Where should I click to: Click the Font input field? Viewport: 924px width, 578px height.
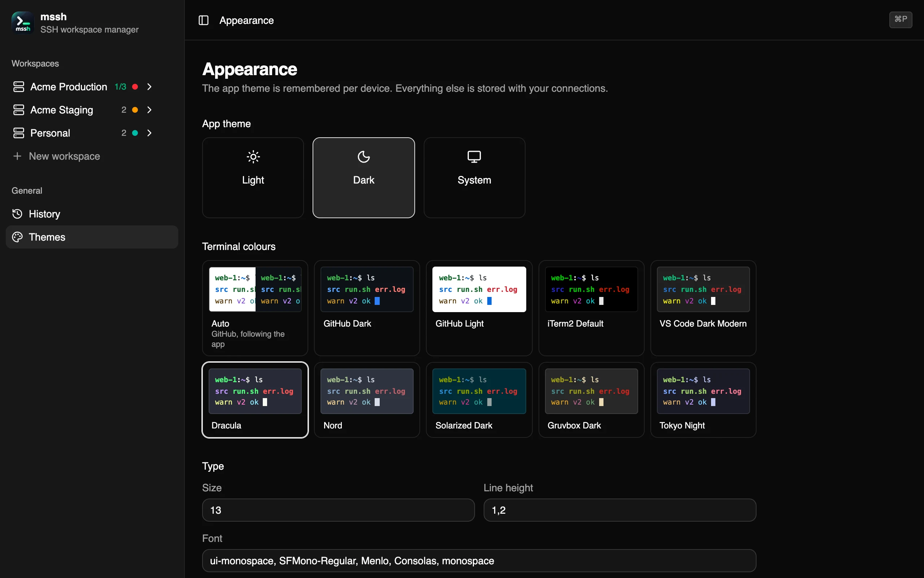[479, 561]
